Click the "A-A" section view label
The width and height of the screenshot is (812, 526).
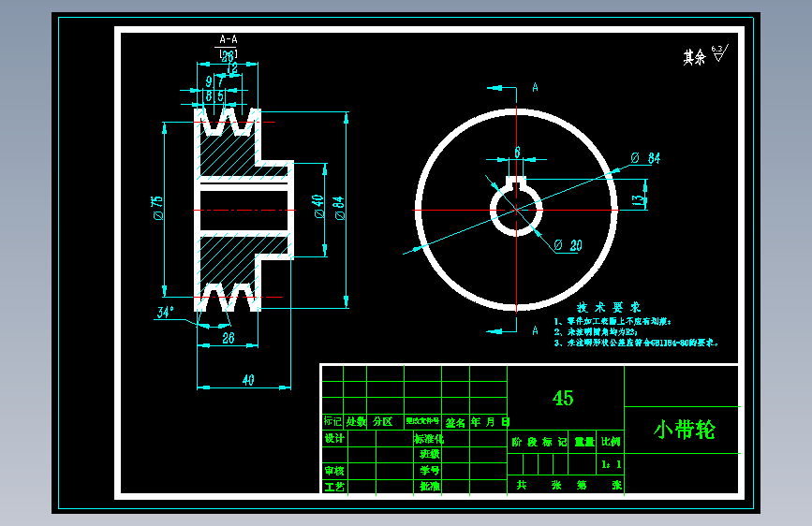click(x=229, y=39)
